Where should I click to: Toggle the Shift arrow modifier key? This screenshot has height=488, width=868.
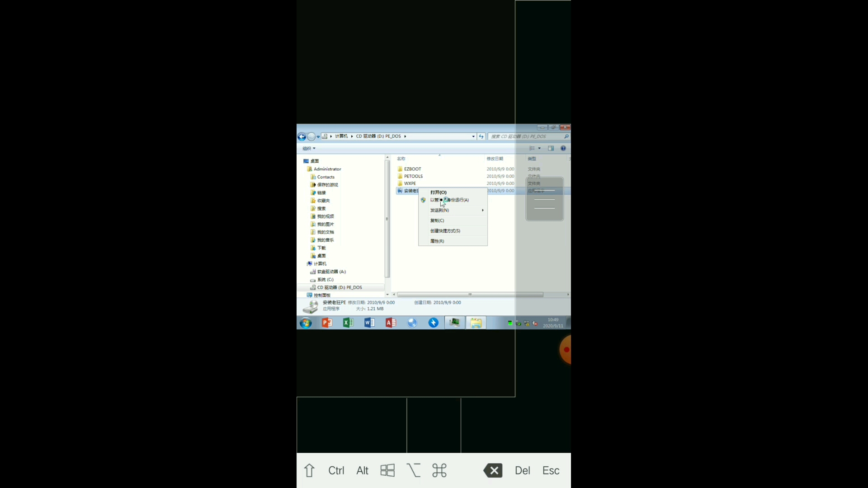[x=309, y=470]
